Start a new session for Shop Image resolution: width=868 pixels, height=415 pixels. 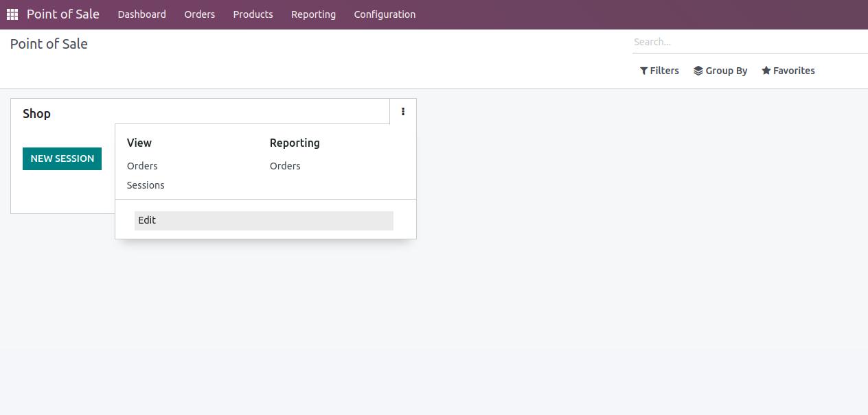click(62, 158)
